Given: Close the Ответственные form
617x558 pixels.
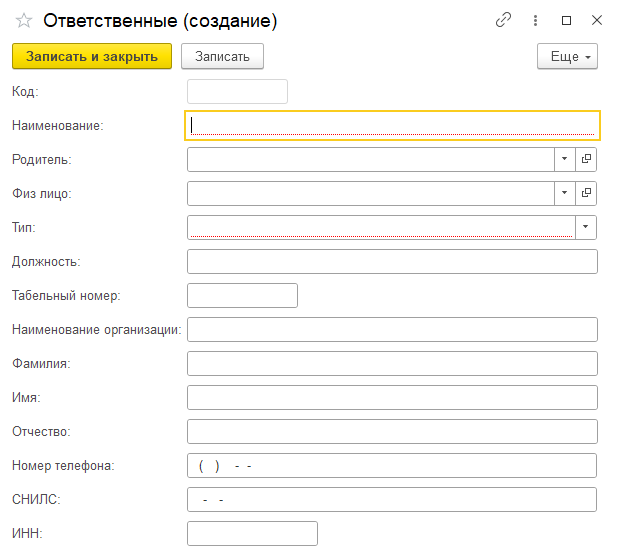Looking at the screenshot, I should (597, 20).
